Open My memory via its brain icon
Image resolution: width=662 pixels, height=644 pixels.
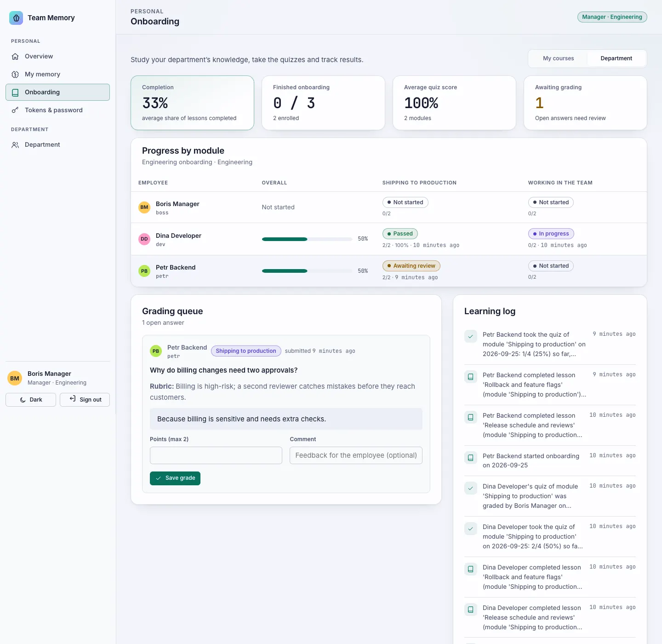(15, 75)
